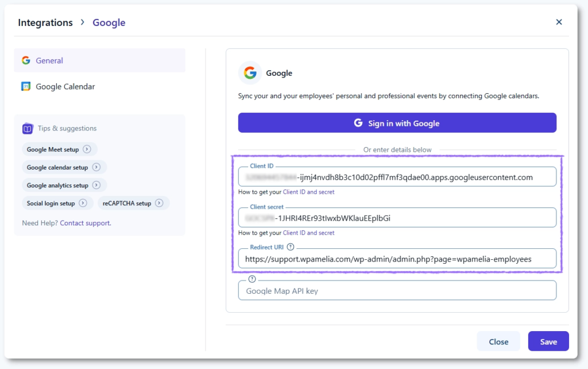Open the Contact support link
This screenshot has height=369, width=588.
85,223
